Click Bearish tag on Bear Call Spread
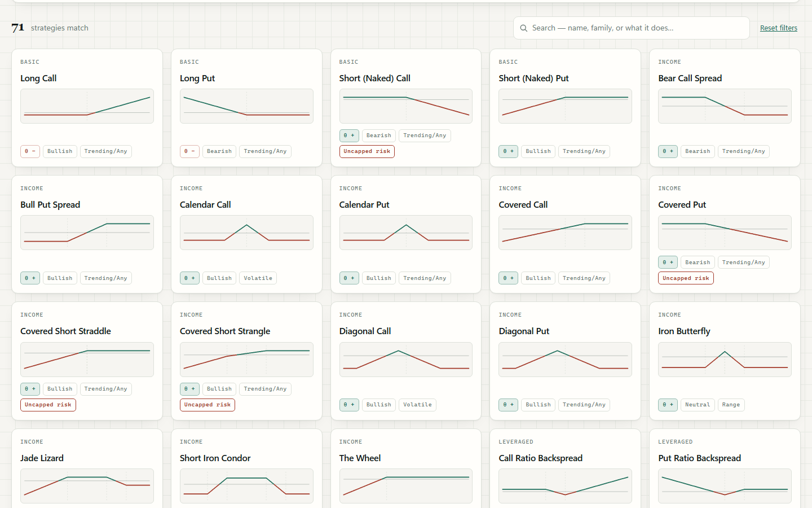This screenshot has width=812, height=508. click(698, 151)
